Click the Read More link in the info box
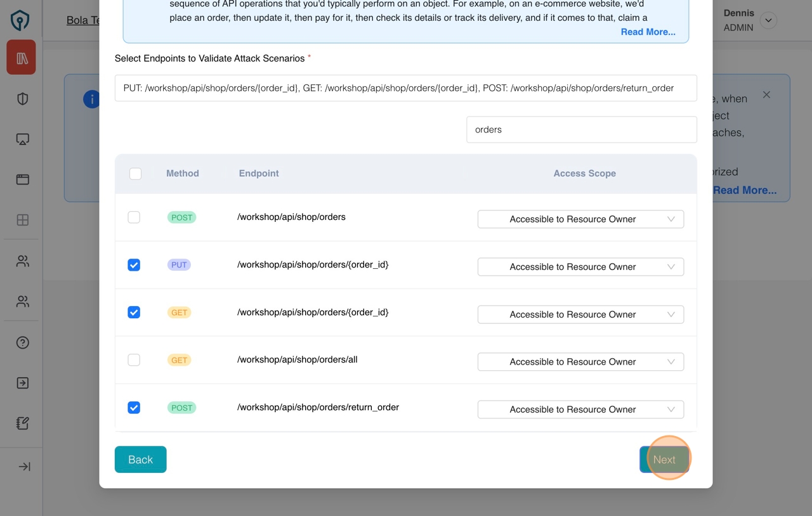 [648, 32]
